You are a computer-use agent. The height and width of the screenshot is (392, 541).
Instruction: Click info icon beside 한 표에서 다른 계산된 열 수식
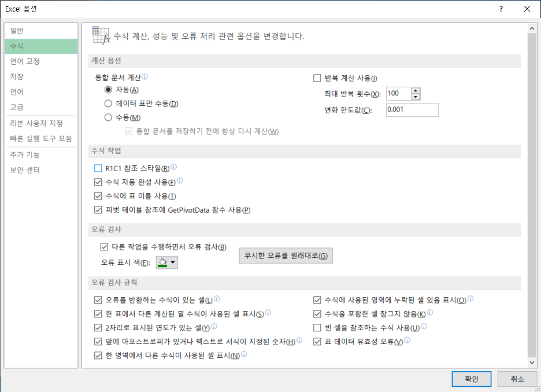coord(268,312)
